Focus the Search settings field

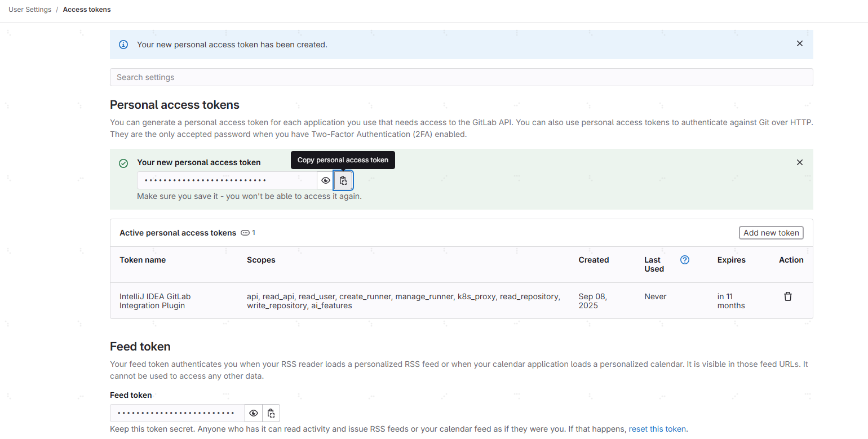click(461, 77)
